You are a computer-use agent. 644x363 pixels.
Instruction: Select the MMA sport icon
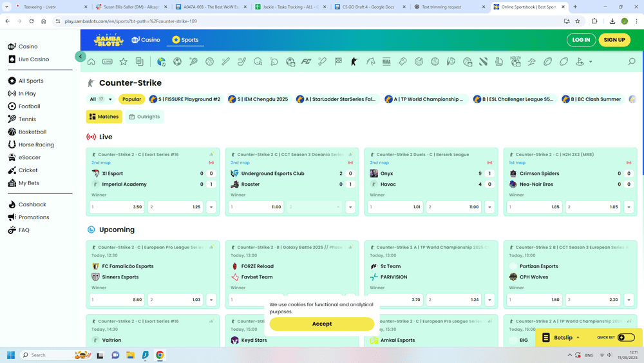(x=386, y=62)
